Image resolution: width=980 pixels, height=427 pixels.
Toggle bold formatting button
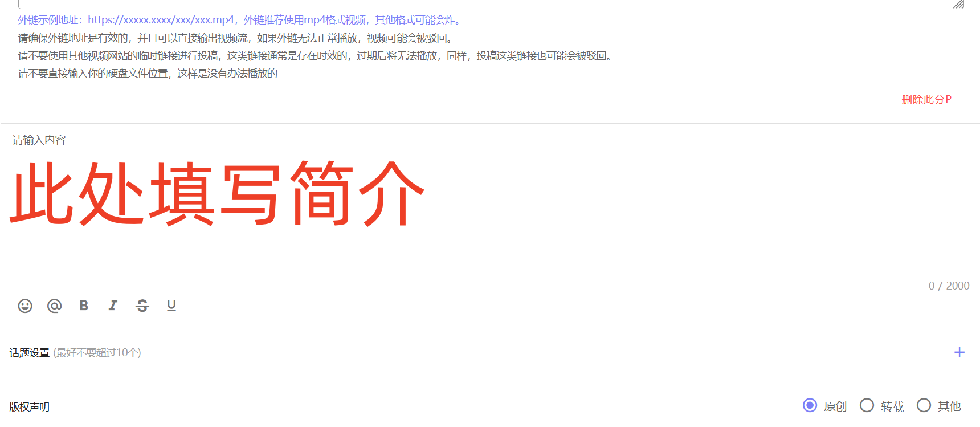84,306
